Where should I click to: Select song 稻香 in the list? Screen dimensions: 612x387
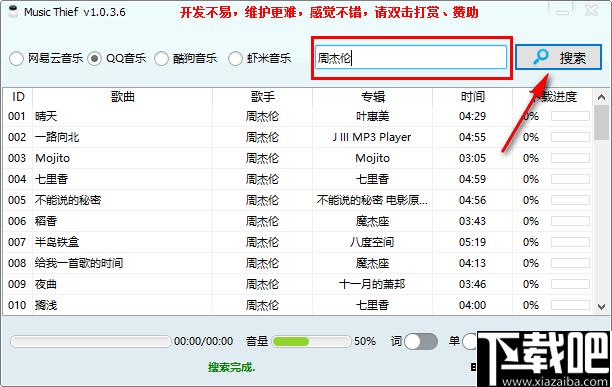tap(46, 222)
